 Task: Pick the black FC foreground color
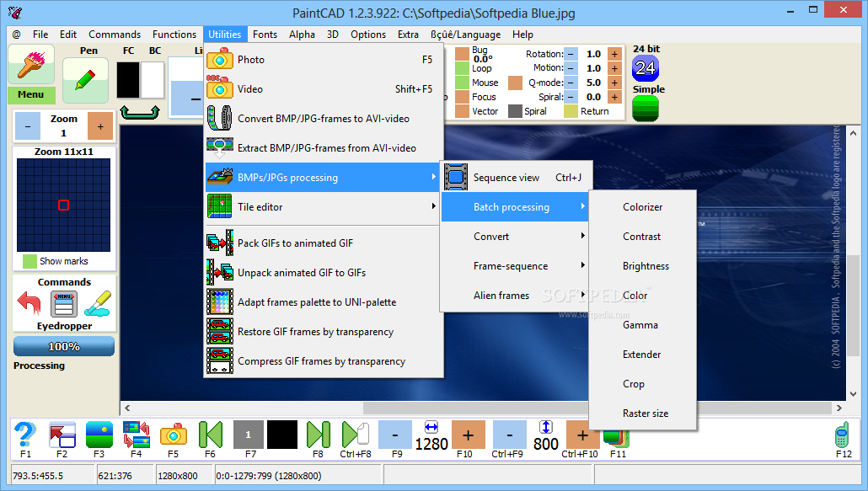[128, 80]
